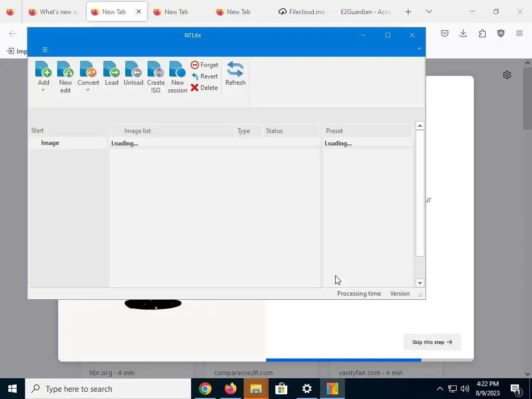Select the Image item under Start
The width and height of the screenshot is (532, 399).
tap(50, 143)
